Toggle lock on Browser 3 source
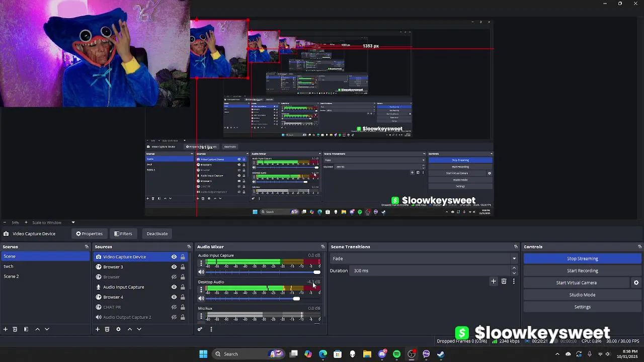Image resolution: width=644 pixels, height=362 pixels. tap(183, 267)
